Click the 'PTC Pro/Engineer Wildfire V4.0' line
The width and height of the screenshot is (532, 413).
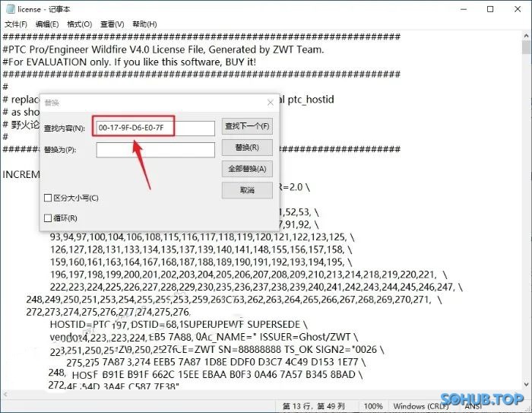point(163,49)
